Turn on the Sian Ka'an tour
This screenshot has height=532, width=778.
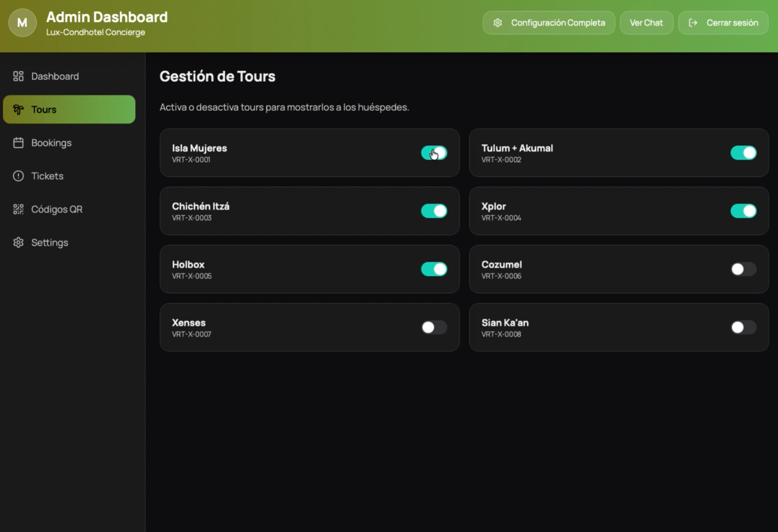(x=743, y=327)
